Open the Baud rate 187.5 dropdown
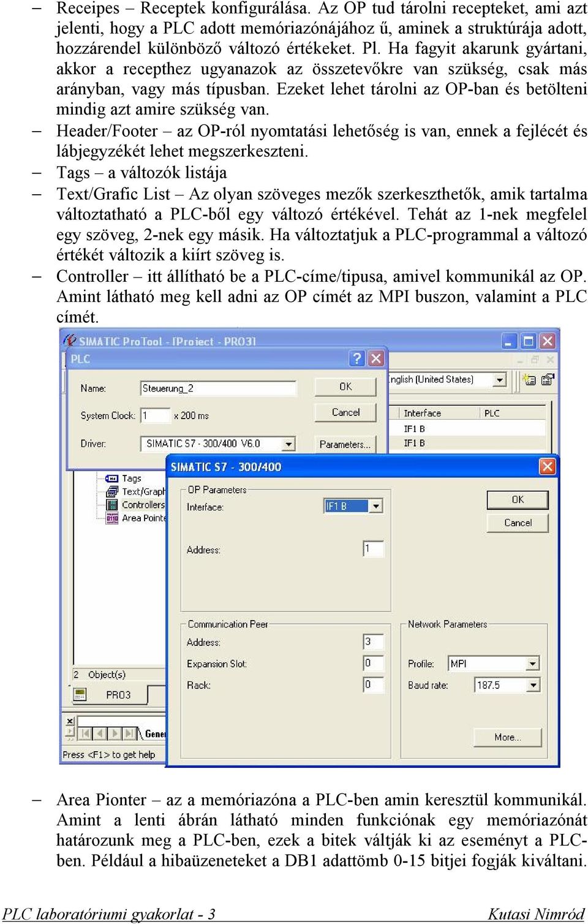This screenshot has height=924, width=588. coord(533,685)
